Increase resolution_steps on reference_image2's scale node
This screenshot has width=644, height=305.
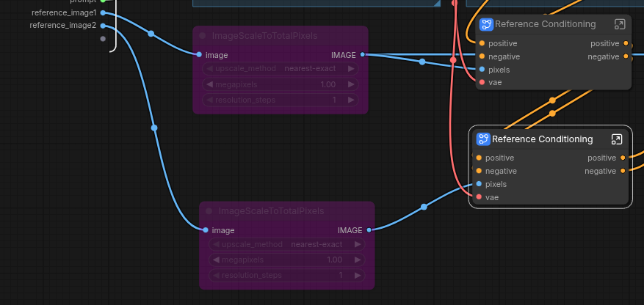tap(358, 276)
